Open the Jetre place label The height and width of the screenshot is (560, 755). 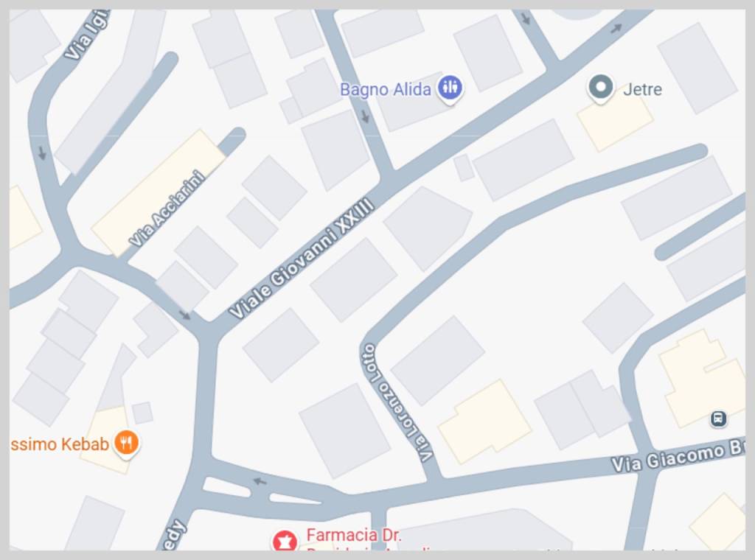642,89
